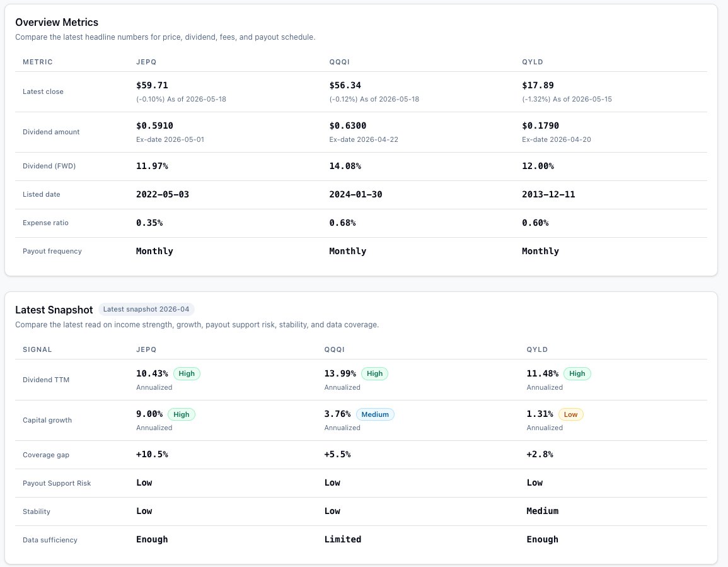Click the 'Data sufficiency' row label
This screenshot has width=728, height=567.
coord(50,540)
